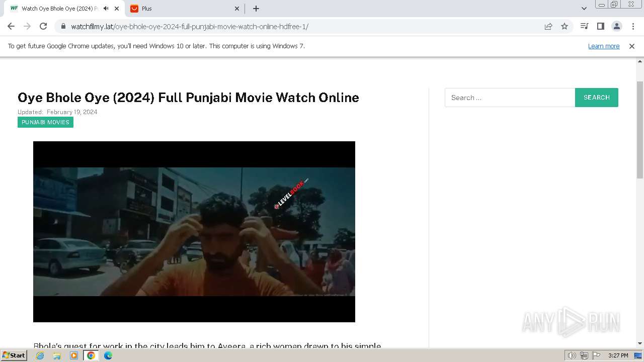Viewport: 644px width, 362px height.
Task: Click the Updated February 19, 2024 date
Action: tap(57, 112)
